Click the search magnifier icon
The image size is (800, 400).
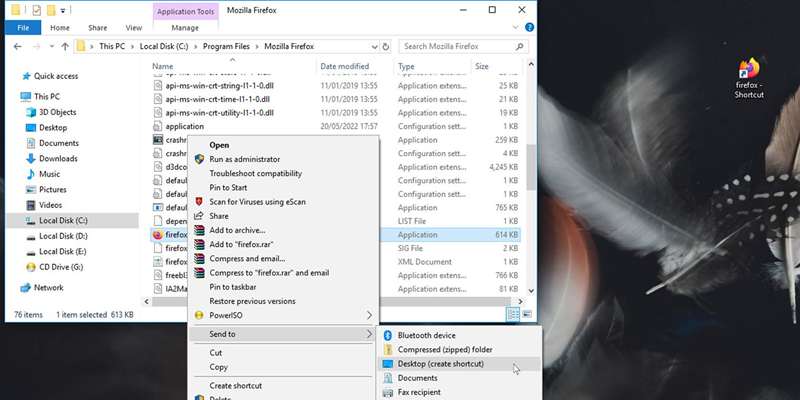tap(519, 46)
